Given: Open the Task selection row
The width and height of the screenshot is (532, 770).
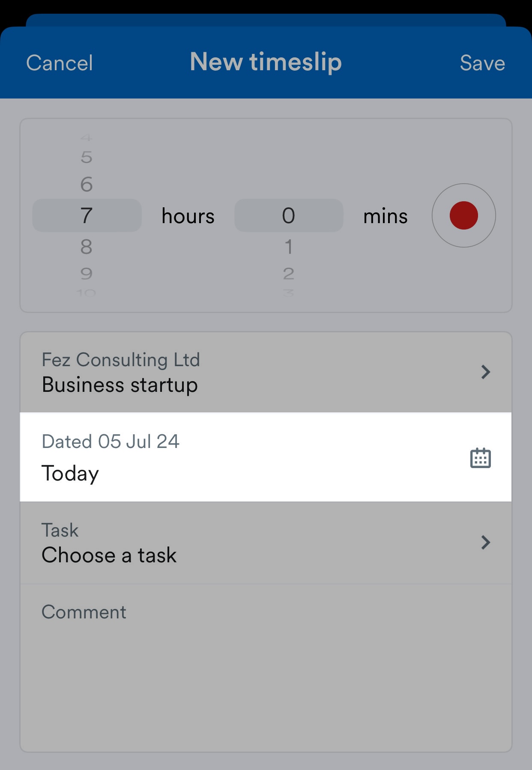Looking at the screenshot, I should [x=266, y=543].
